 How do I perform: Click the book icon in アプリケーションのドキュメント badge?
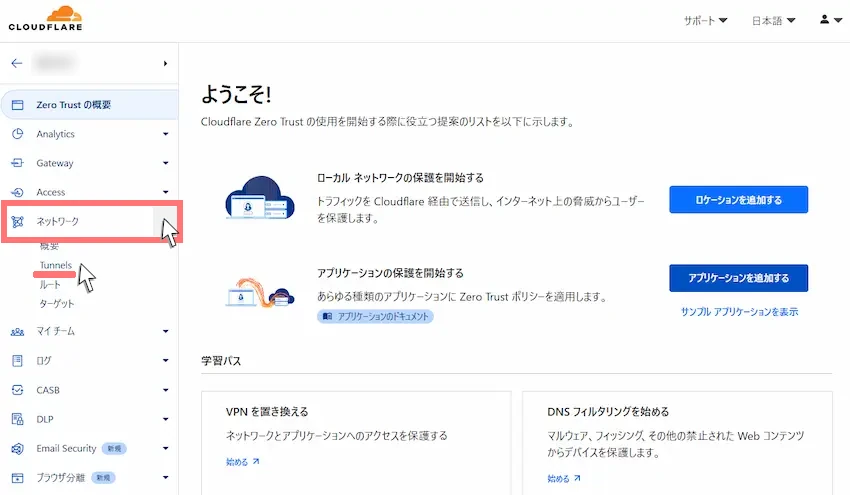point(327,316)
